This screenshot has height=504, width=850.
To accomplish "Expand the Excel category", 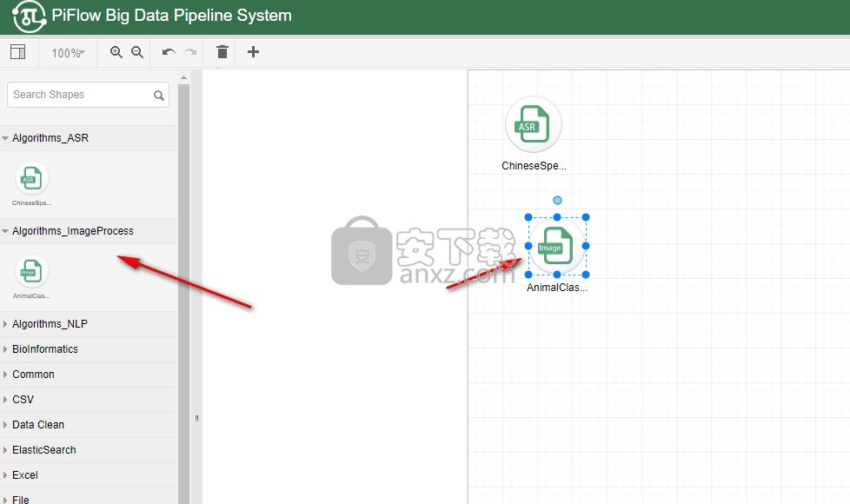I will pyautogui.click(x=89, y=475).
